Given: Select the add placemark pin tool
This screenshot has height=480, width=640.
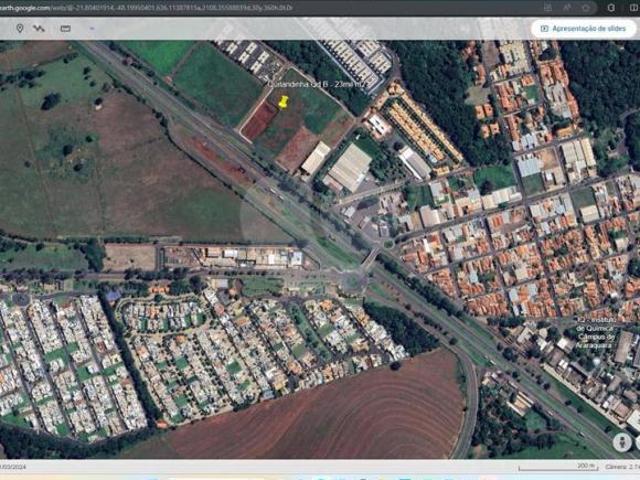Looking at the screenshot, I should click(19, 28).
